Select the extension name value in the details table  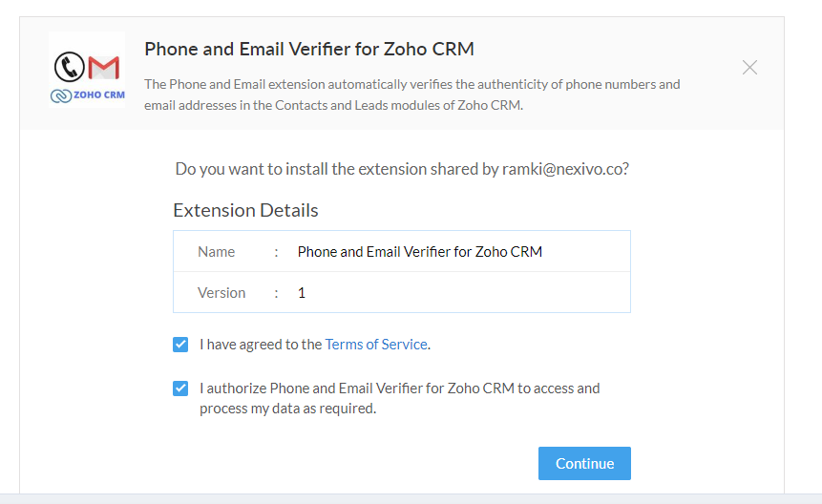[420, 251]
